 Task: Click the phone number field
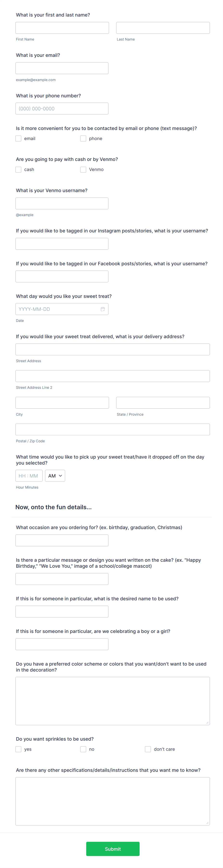tap(62, 108)
